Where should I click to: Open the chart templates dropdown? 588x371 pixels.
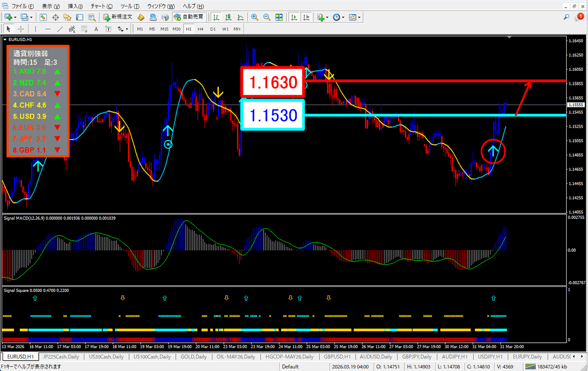point(359,17)
